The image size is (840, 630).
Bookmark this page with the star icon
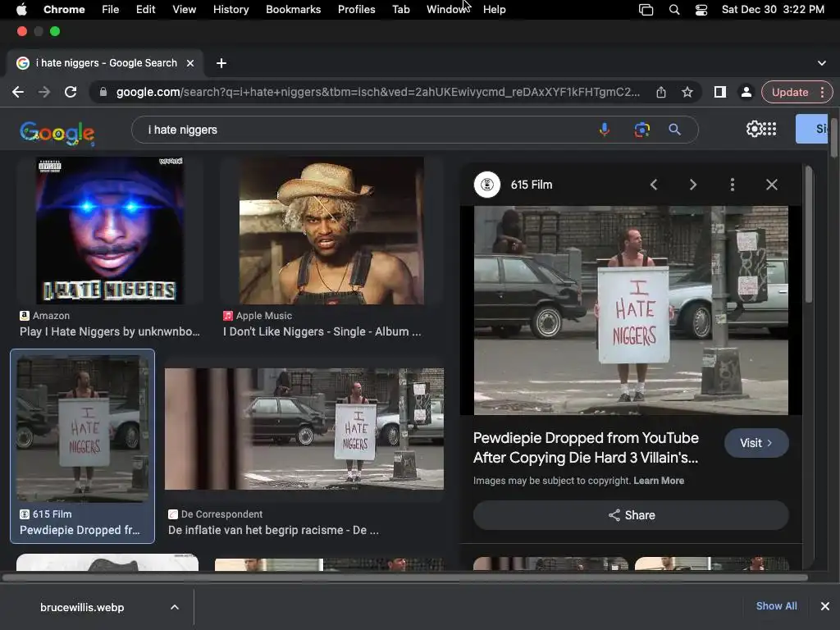(x=687, y=92)
